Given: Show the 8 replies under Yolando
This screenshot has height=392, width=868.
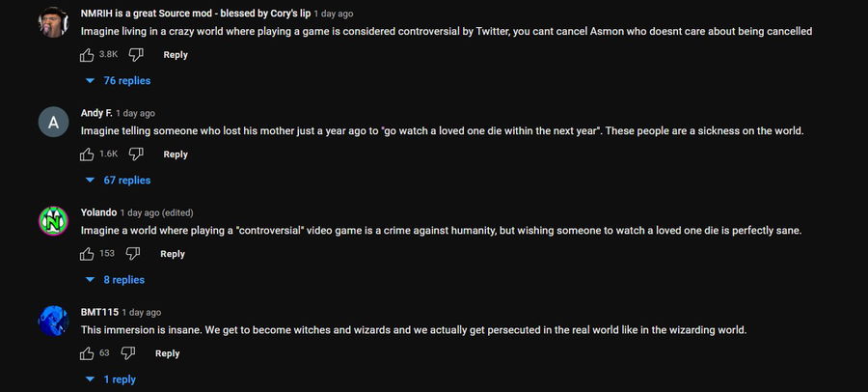Looking at the screenshot, I should (117, 280).
